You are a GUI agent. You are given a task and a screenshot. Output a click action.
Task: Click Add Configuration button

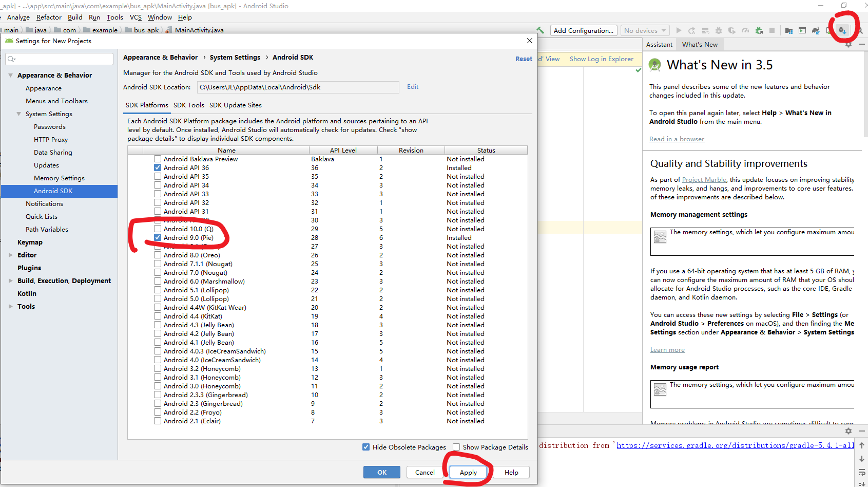[x=584, y=30]
